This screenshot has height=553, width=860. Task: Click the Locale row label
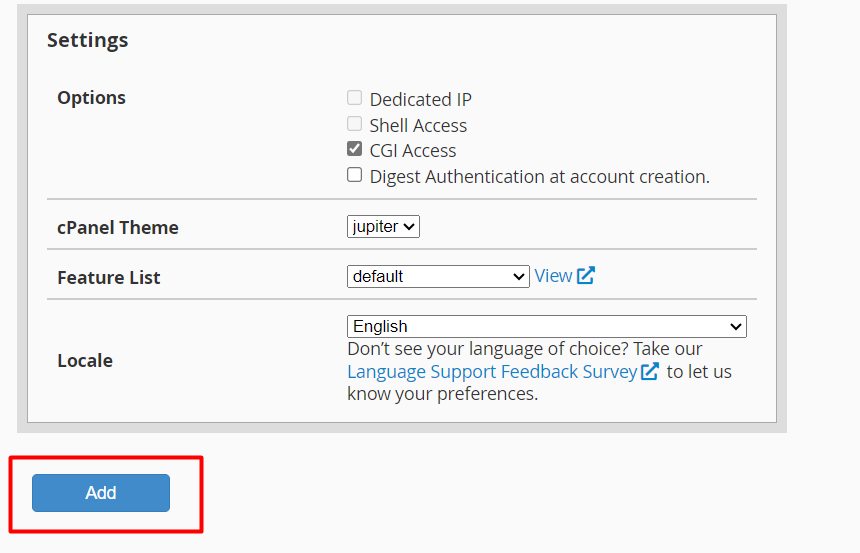click(x=85, y=360)
